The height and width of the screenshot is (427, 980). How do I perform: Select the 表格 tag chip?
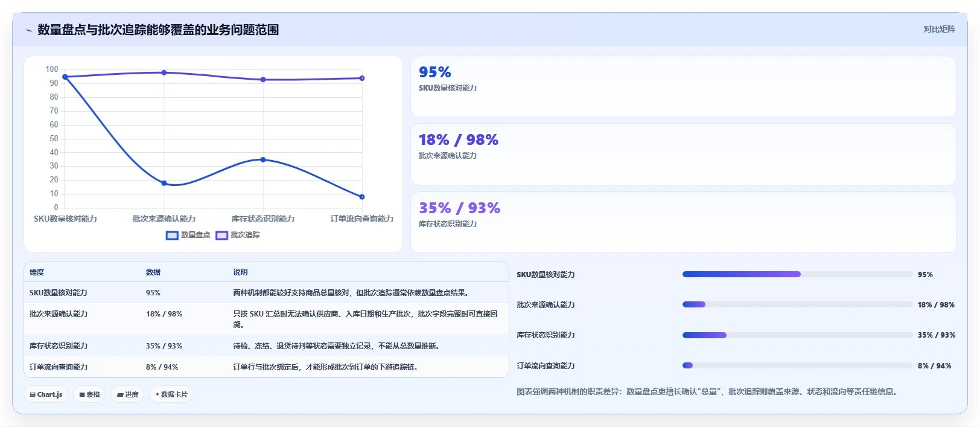pyautogui.click(x=89, y=394)
